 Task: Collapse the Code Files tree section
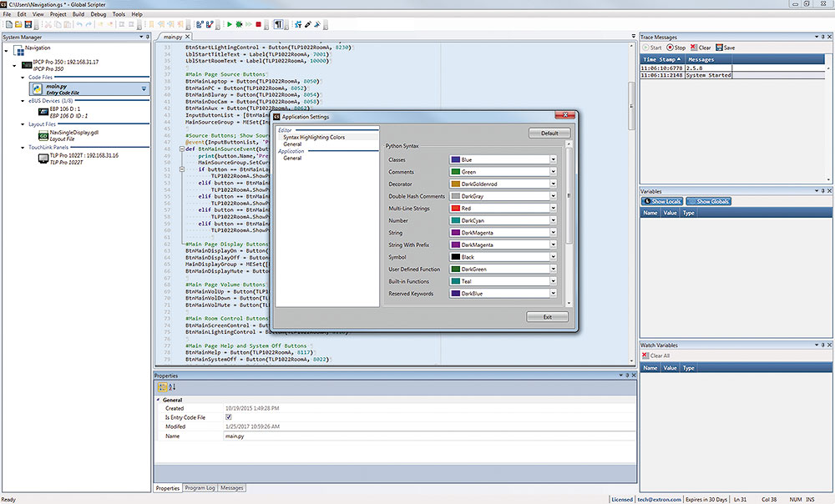[x=23, y=77]
